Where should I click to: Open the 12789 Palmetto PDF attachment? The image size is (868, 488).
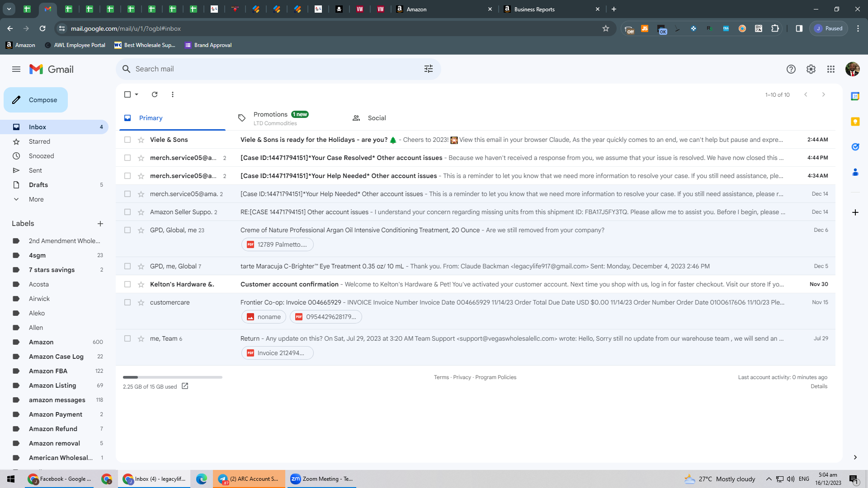tap(277, 244)
